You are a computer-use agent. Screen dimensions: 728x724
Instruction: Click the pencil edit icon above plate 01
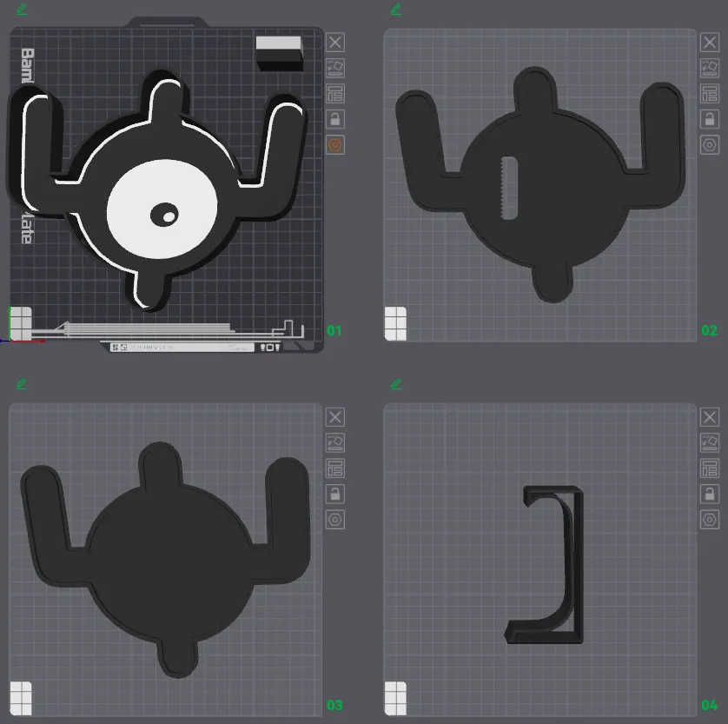click(22, 10)
